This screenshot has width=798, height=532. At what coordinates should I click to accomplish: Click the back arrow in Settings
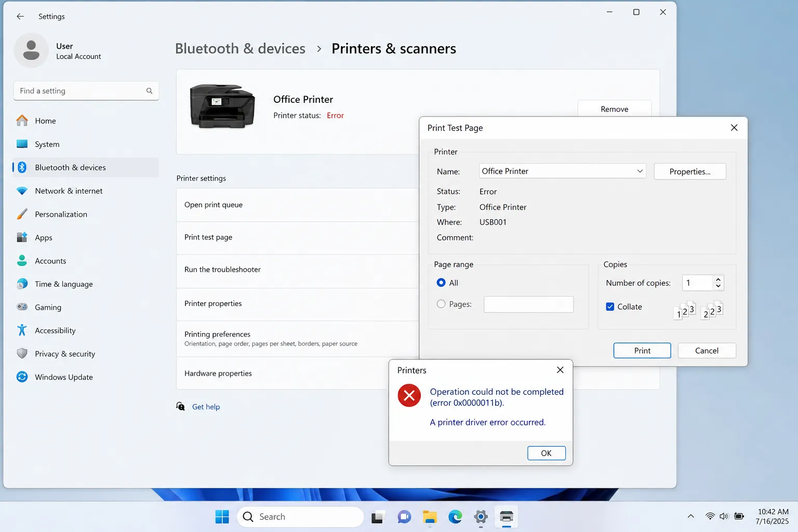[x=20, y=16]
